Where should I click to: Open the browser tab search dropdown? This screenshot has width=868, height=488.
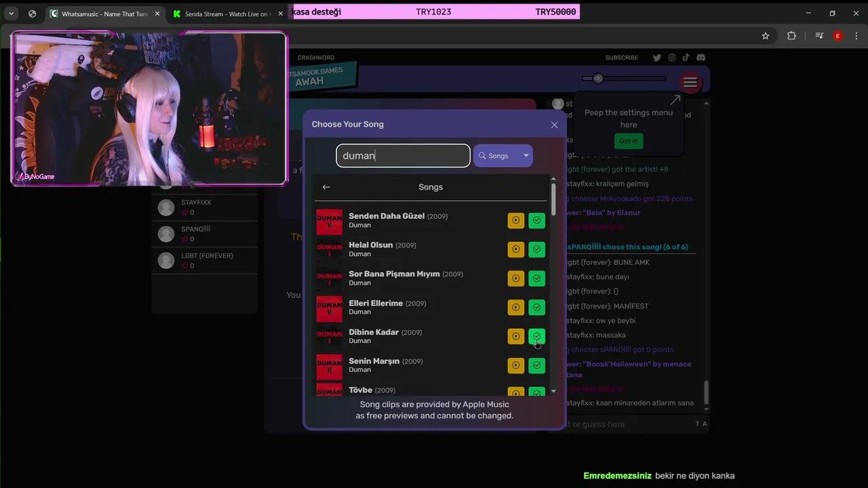point(12,14)
